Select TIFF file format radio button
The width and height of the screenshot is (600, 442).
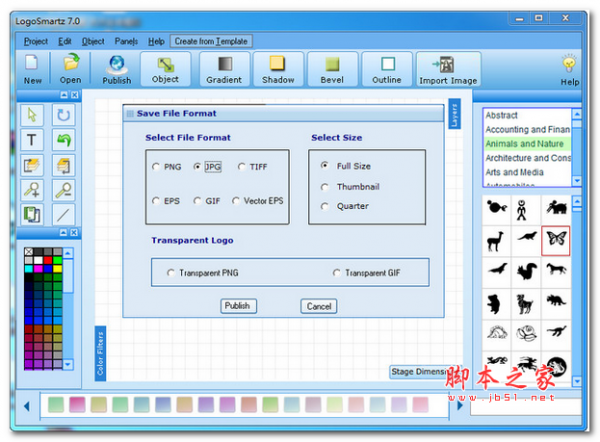click(x=241, y=167)
